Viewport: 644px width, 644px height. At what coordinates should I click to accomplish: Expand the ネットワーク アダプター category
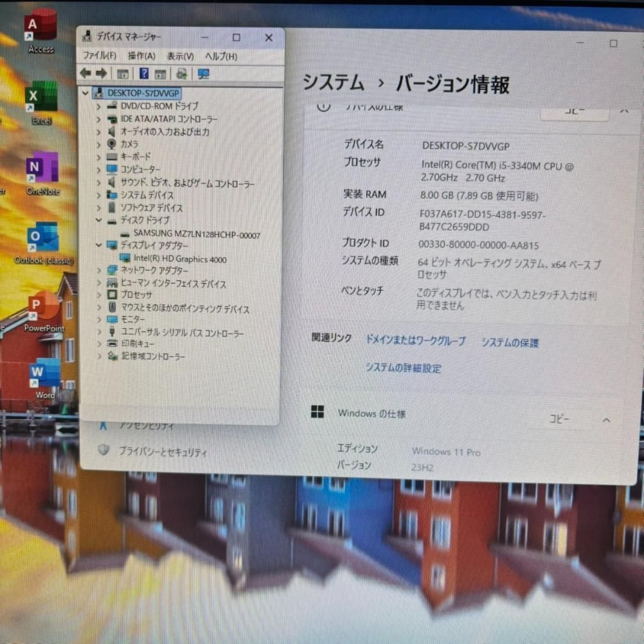point(99,270)
